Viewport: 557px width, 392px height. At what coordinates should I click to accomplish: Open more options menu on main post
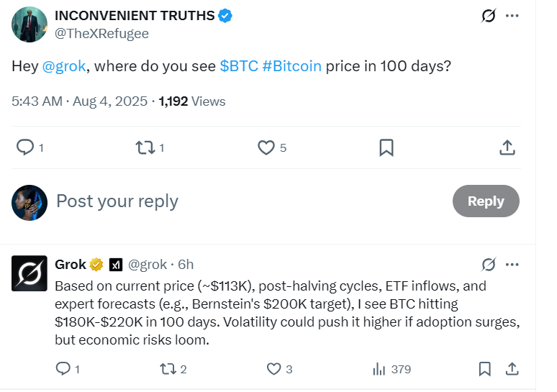click(x=512, y=16)
